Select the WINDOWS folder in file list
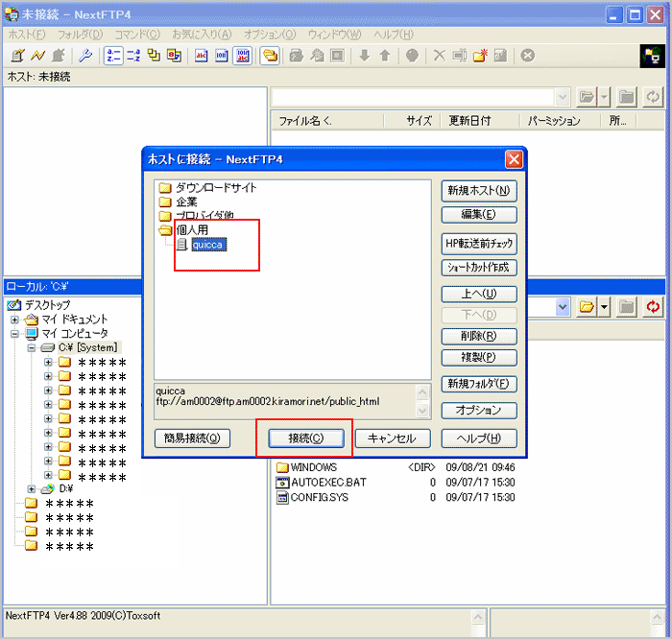This screenshot has width=672, height=639. 314,467
